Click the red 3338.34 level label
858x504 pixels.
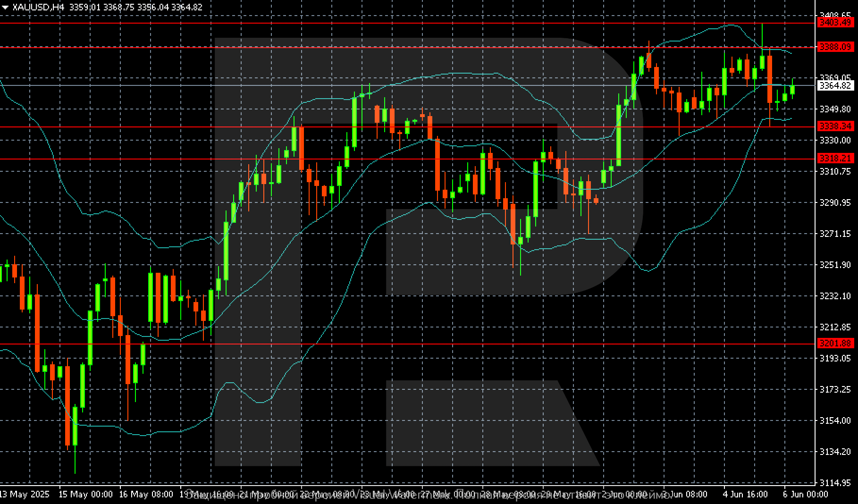coord(835,126)
